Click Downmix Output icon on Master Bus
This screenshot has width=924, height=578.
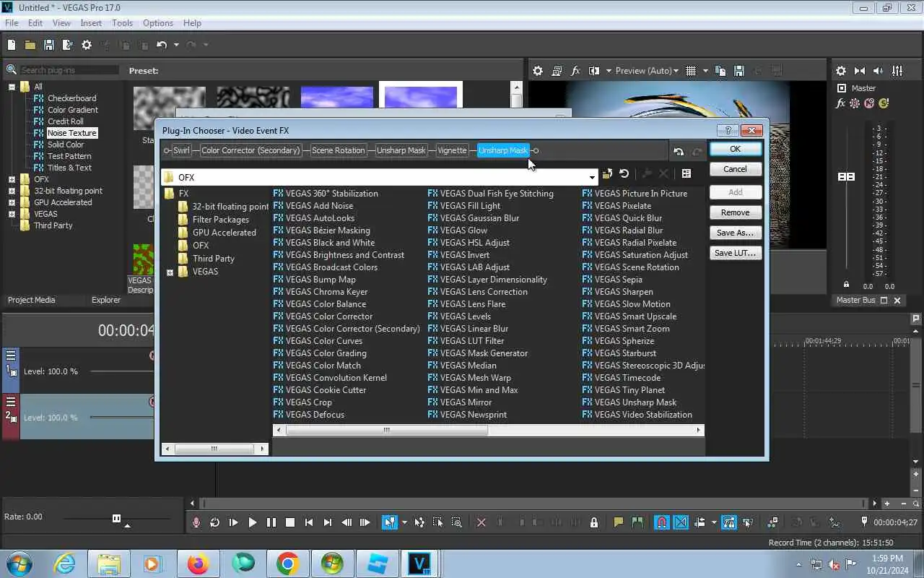click(x=860, y=71)
